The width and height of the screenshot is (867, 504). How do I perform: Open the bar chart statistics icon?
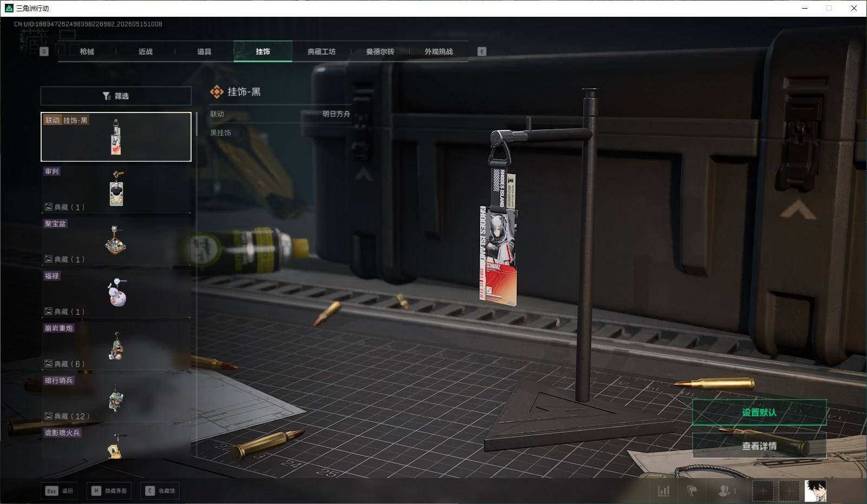click(664, 491)
